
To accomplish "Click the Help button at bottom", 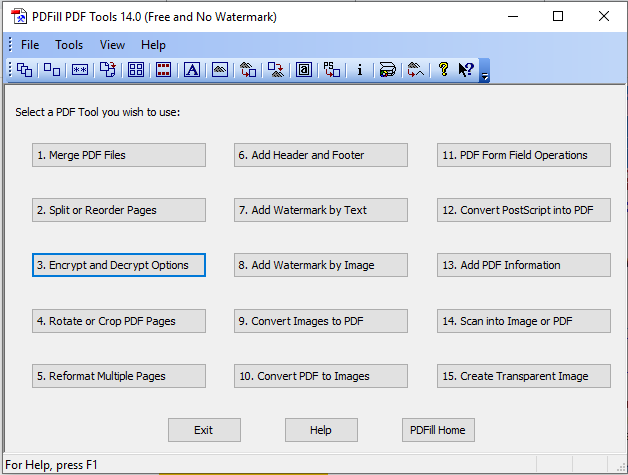I will click(321, 430).
